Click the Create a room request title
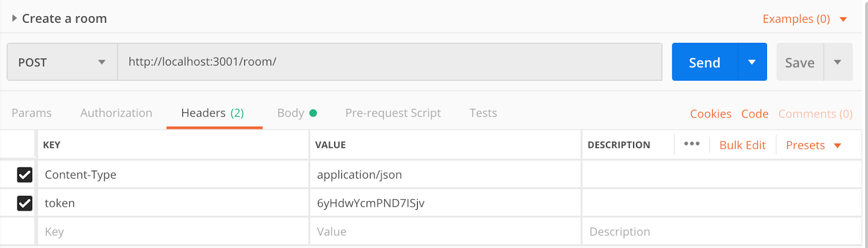 65,18
